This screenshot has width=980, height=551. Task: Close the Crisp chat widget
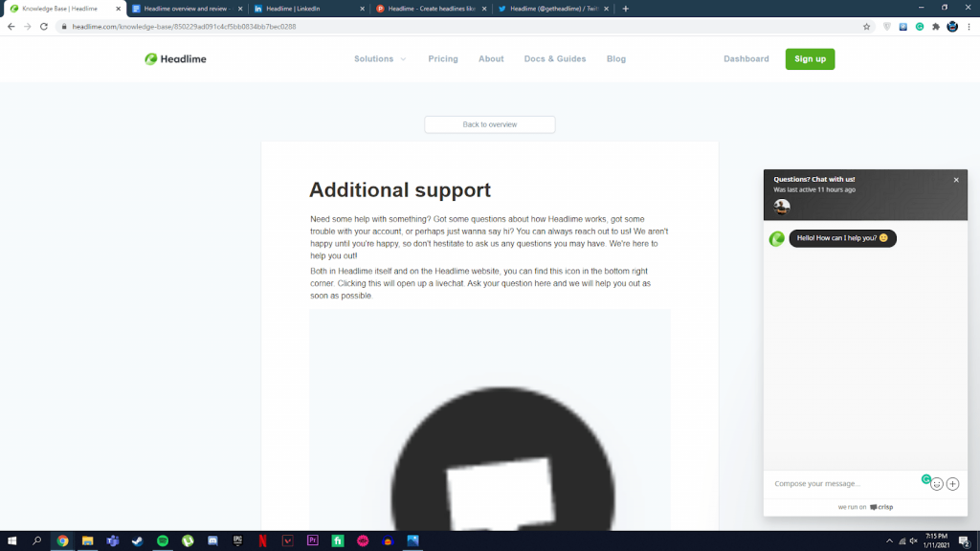pyautogui.click(x=956, y=180)
